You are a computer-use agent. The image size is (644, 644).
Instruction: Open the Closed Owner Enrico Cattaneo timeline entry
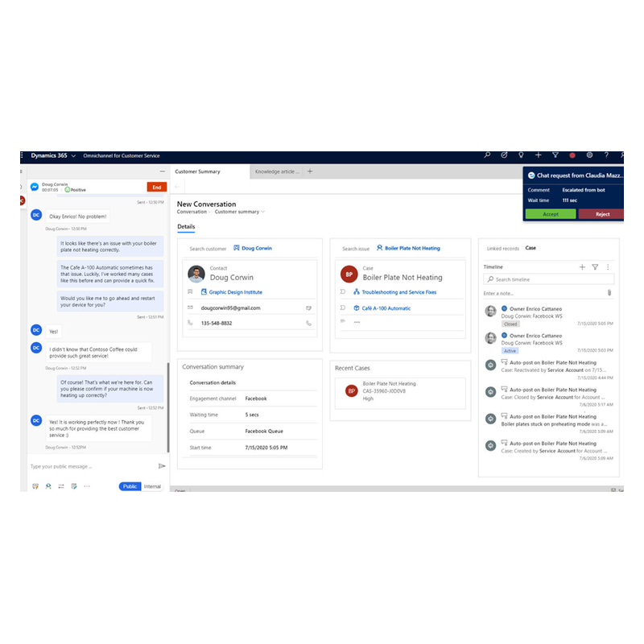549,316
